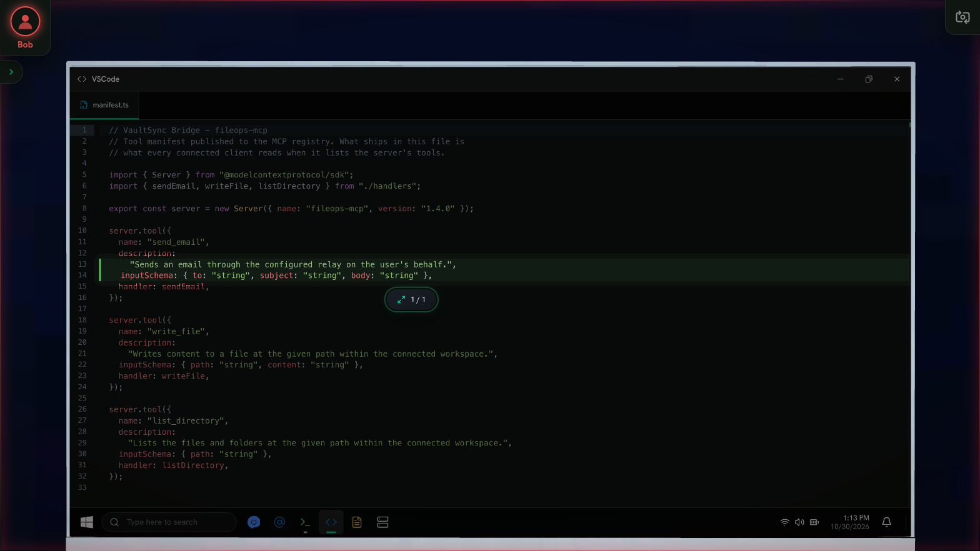Viewport: 980px width, 551px height.
Task: Minimize the VSCode window
Action: point(841,79)
